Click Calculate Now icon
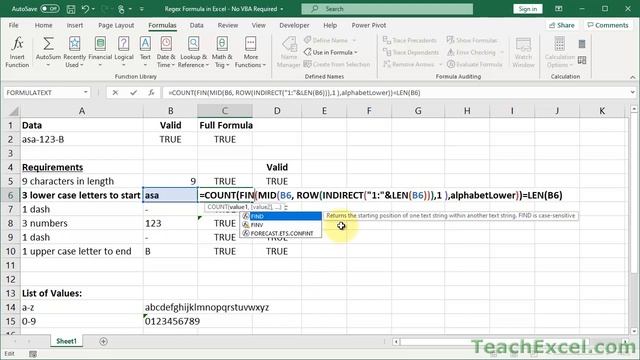The height and width of the screenshot is (360, 640). coord(582,44)
